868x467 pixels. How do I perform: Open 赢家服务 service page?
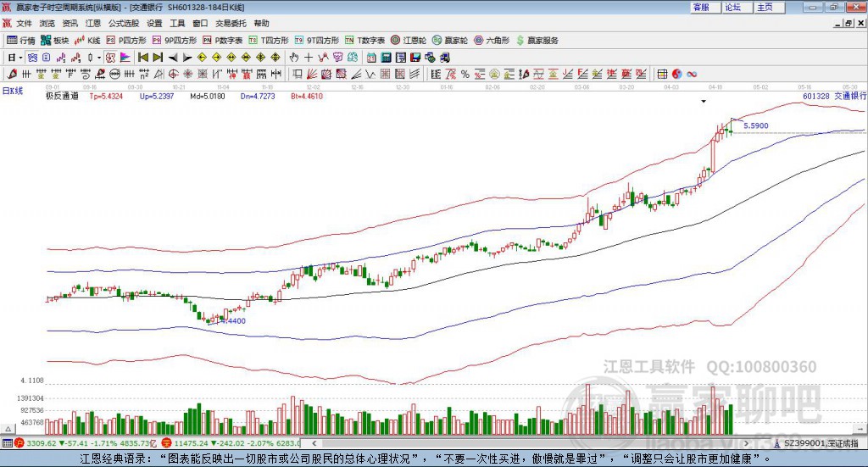537,41
